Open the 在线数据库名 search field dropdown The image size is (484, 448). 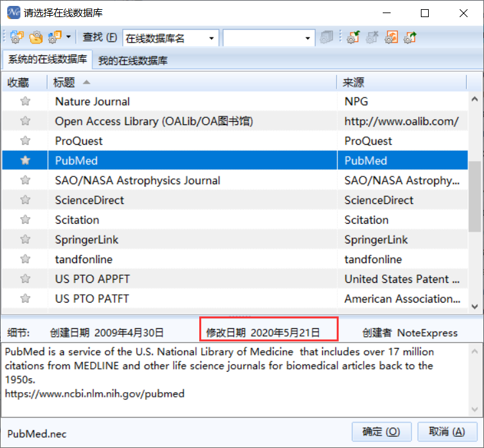coord(212,38)
